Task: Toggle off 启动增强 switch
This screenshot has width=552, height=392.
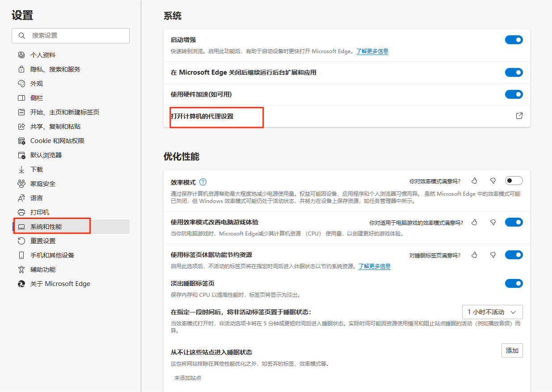Action: pyautogui.click(x=514, y=40)
